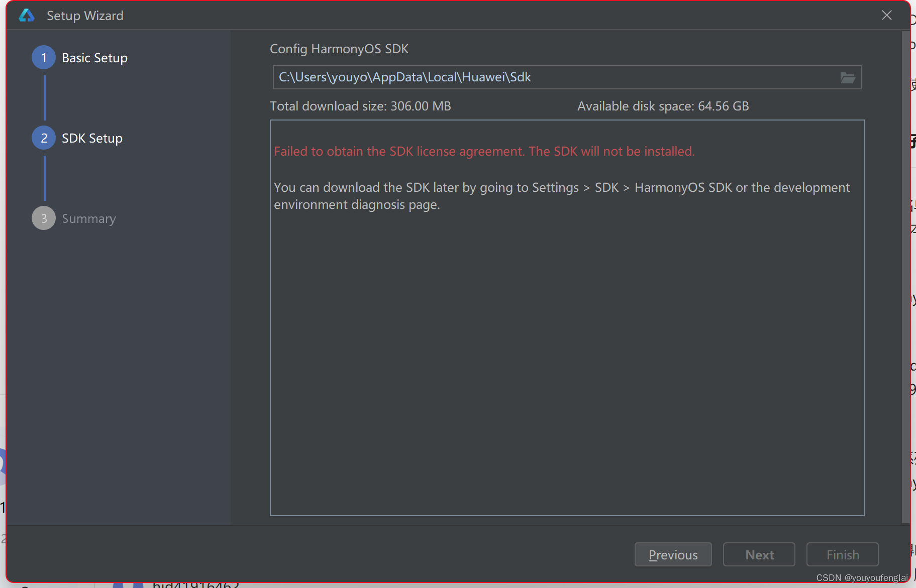916x588 pixels.
Task: Open folder browser for SDK path
Action: click(x=848, y=77)
